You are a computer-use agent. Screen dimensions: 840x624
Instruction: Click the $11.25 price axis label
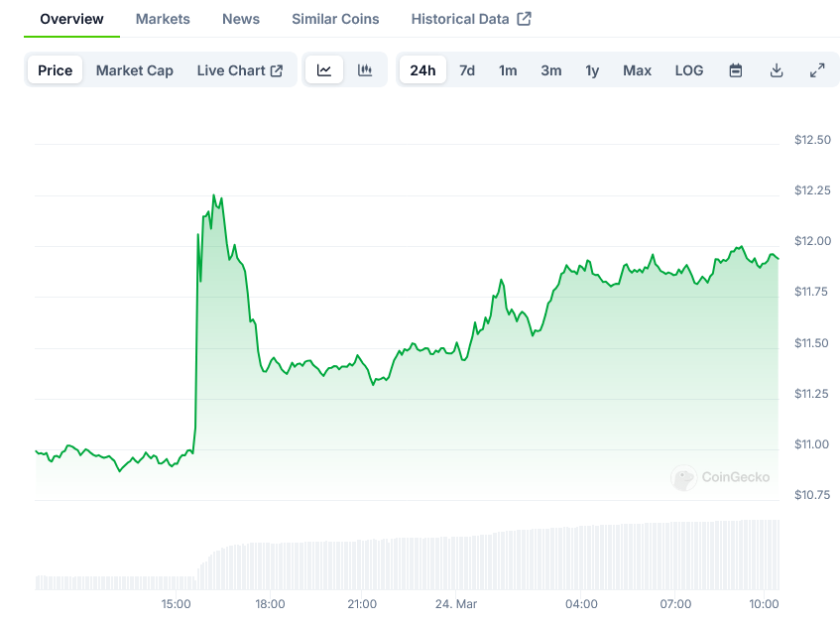click(x=811, y=394)
